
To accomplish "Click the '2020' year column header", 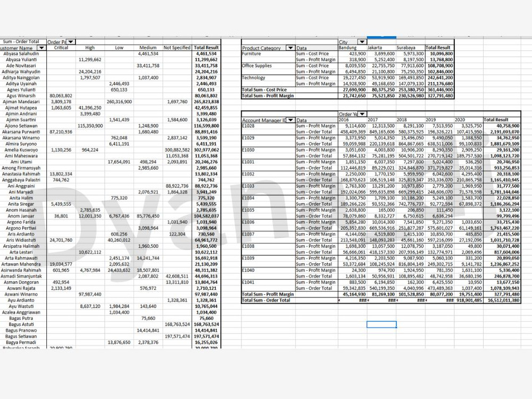I will tap(469, 120).
